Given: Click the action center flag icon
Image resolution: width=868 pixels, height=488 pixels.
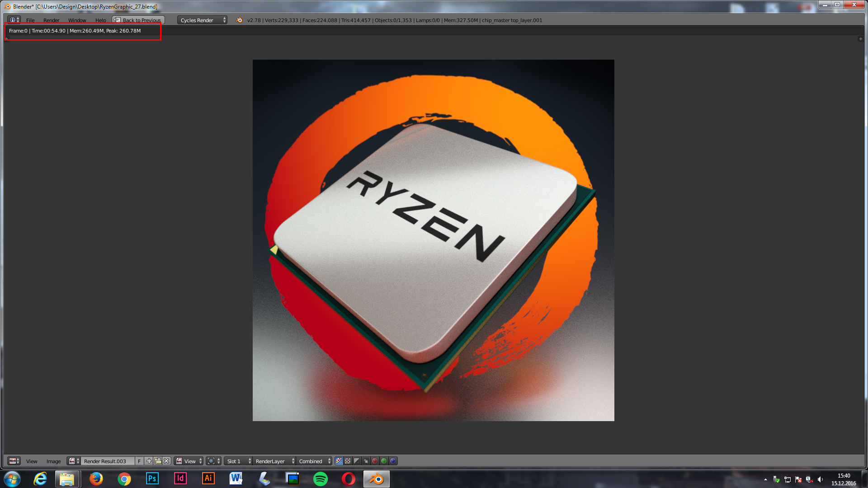Looking at the screenshot, I should pyautogui.click(x=798, y=479).
